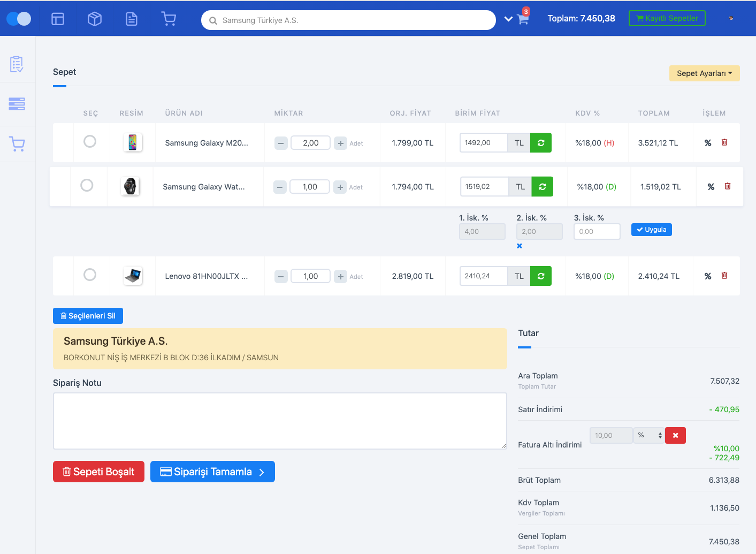This screenshot has height=554, width=756.
Task: Focus the customer search box
Action: tap(348, 20)
